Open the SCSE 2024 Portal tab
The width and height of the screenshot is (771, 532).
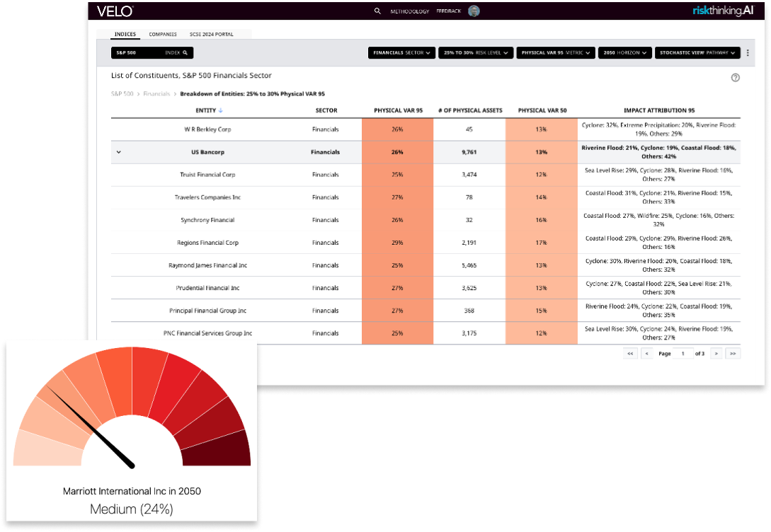(x=212, y=35)
